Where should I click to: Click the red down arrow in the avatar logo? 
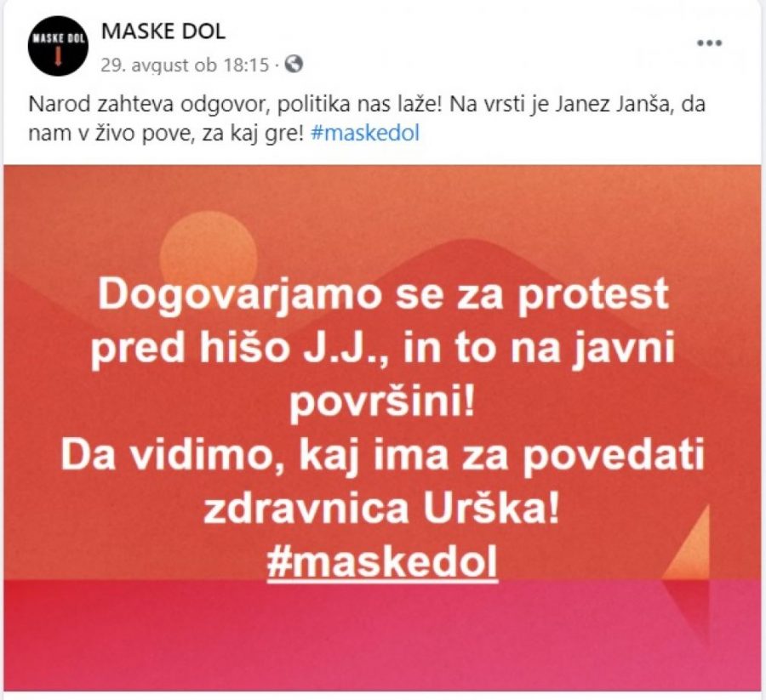(58, 56)
